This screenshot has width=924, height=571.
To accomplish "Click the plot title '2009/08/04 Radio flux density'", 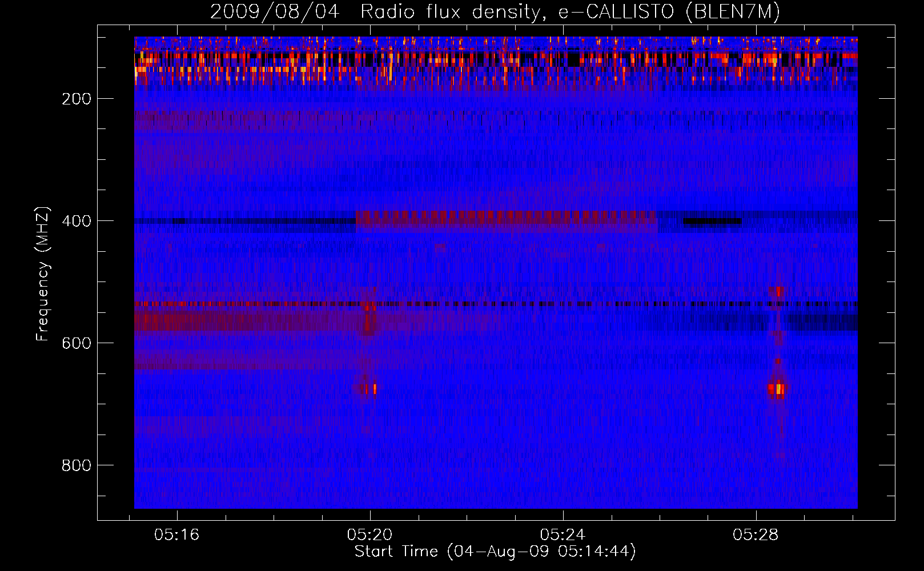I will pyautogui.click(x=375, y=12).
